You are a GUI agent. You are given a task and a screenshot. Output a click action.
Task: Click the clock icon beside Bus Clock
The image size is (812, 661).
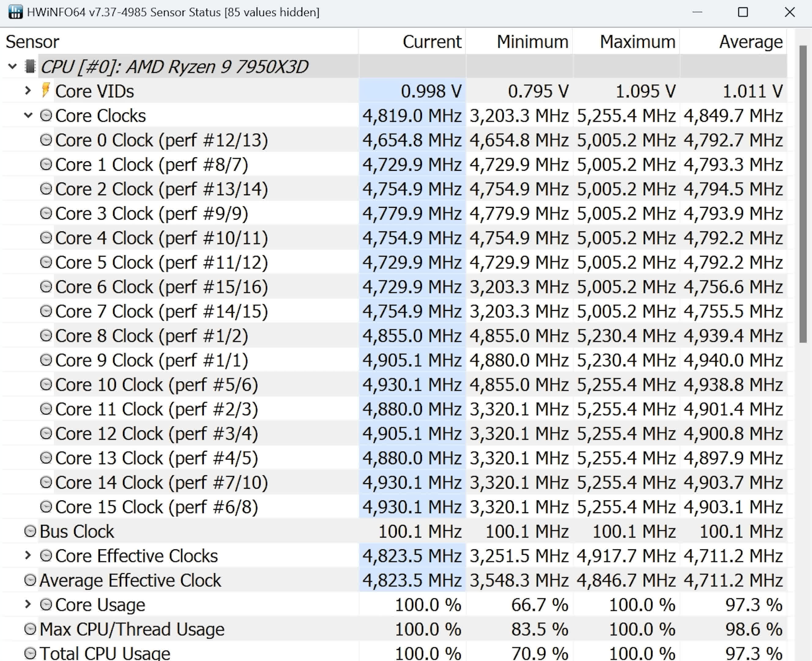[30, 531]
